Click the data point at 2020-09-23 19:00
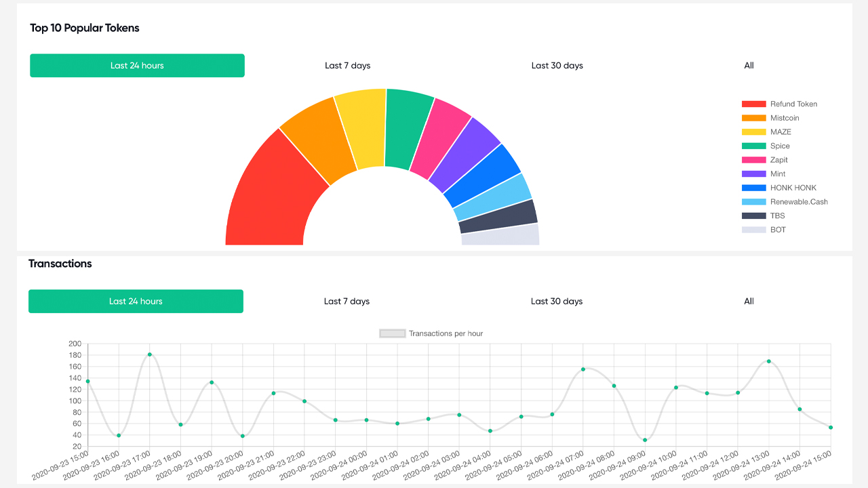Screen dimensions: 868x488 click(212, 382)
